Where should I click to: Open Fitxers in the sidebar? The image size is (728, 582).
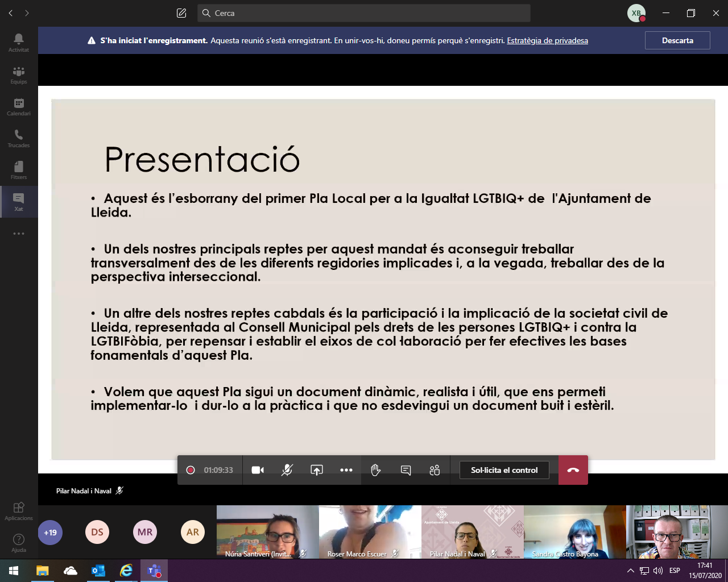click(x=19, y=170)
